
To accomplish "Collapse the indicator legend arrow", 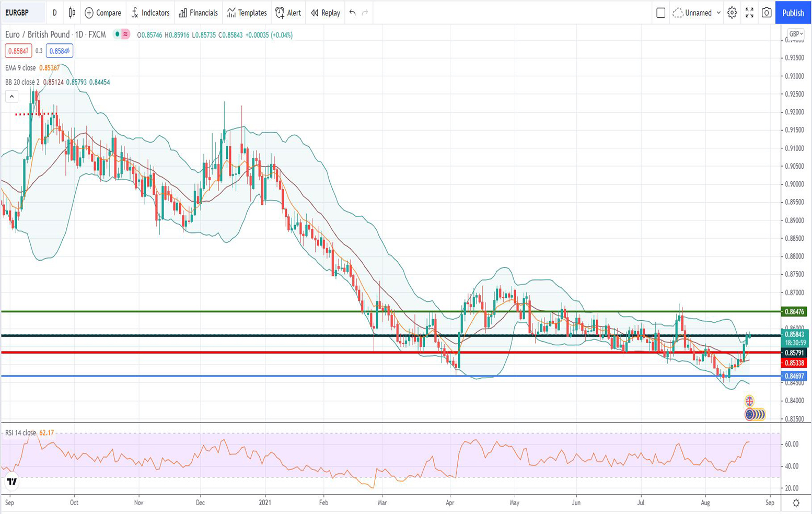I will coord(11,96).
